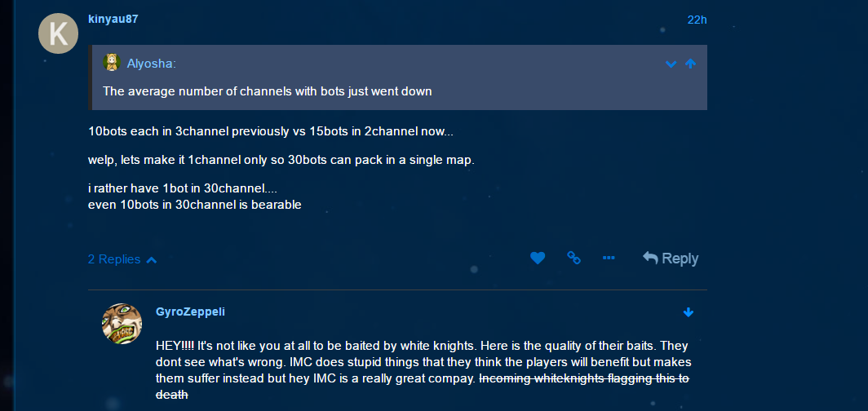Copy the post link via chain icon
868x411 pixels.
tap(573, 259)
